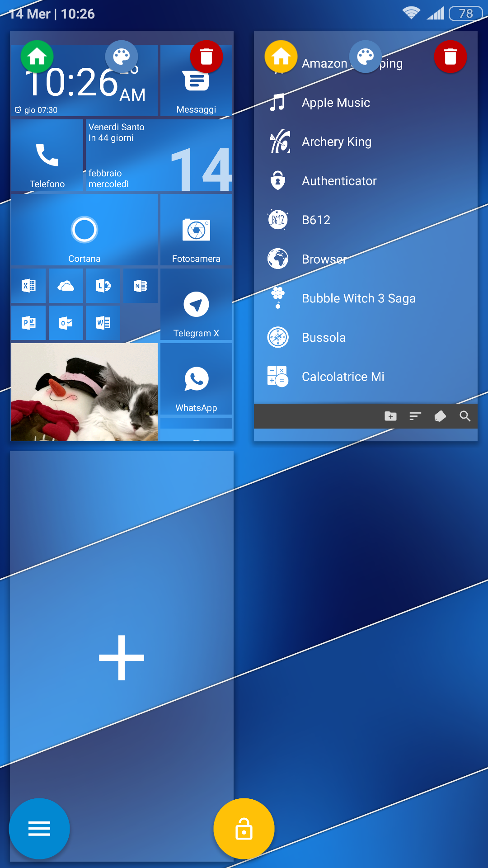Open the calendar tile showing Venerdì Santo
This screenshot has width=488, height=868.
click(x=159, y=155)
